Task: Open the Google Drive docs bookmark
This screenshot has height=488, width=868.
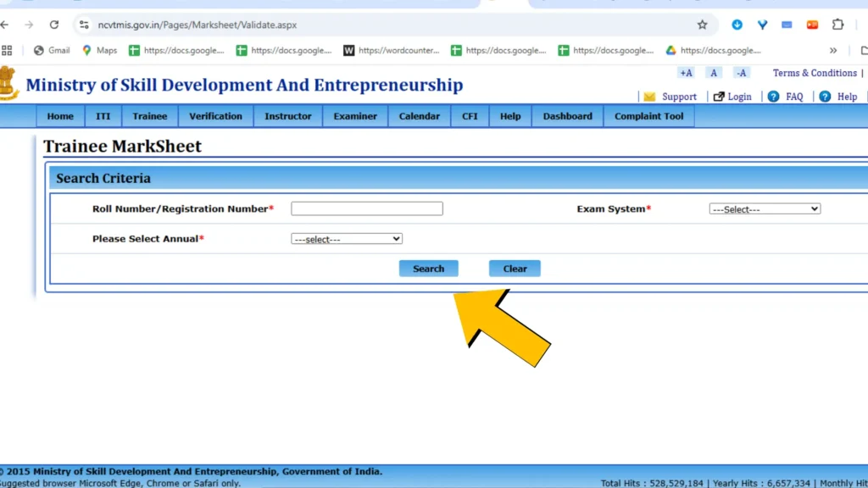Action: pyautogui.click(x=713, y=50)
